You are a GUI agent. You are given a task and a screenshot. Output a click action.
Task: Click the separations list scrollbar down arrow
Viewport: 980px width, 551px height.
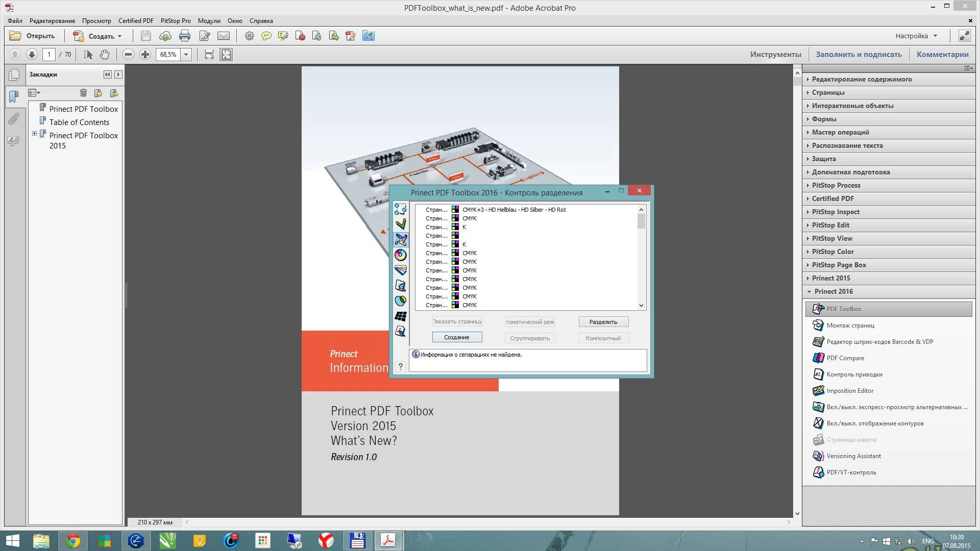[x=641, y=305]
